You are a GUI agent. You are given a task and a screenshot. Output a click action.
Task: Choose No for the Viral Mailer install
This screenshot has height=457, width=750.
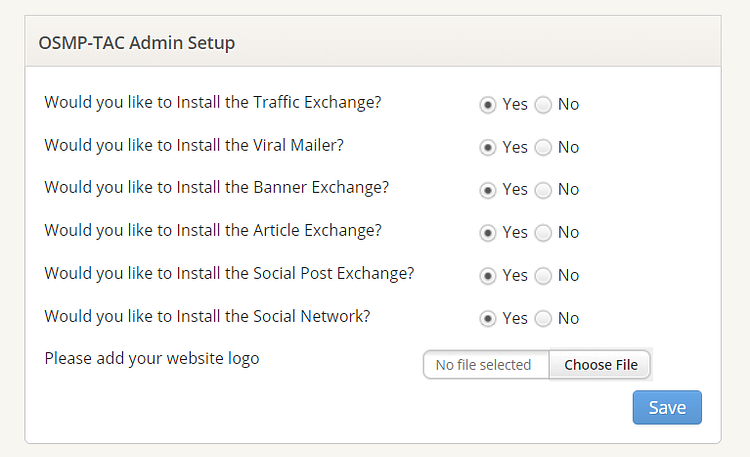click(543, 148)
